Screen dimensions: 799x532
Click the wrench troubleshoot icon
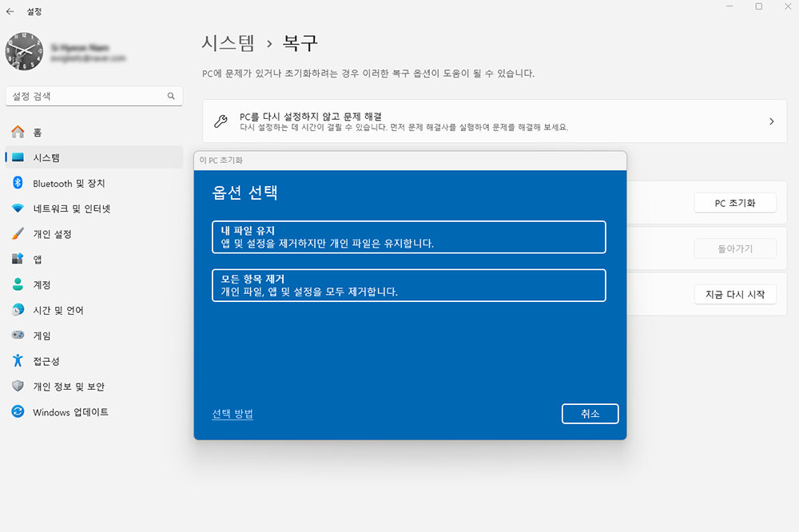click(x=221, y=121)
